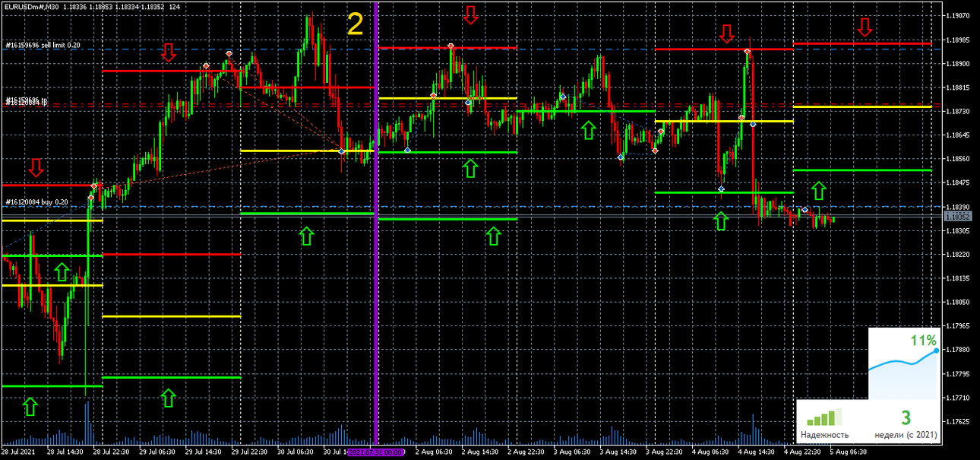
Task: Click price axis label 1.18815
Action: tap(957, 87)
